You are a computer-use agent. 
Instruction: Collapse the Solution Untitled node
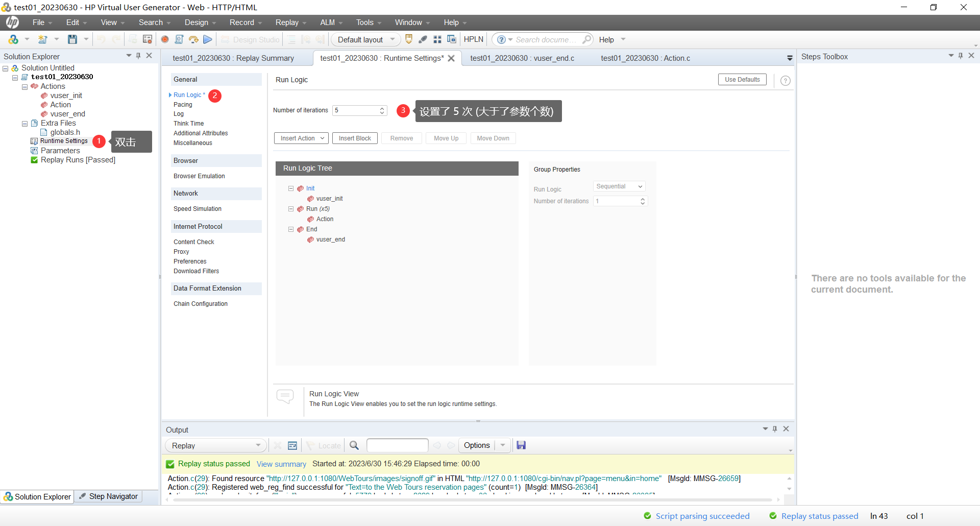point(6,68)
